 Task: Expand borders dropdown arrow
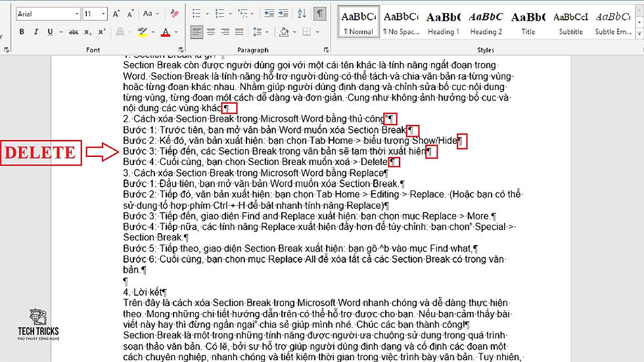[x=317, y=32]
